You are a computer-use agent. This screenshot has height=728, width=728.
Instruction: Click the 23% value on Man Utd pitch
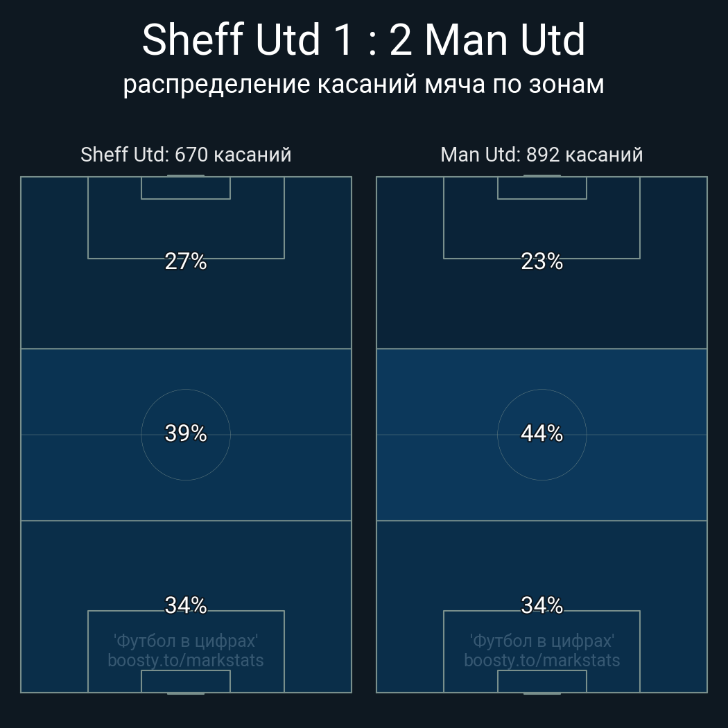(x=541, y=261)
